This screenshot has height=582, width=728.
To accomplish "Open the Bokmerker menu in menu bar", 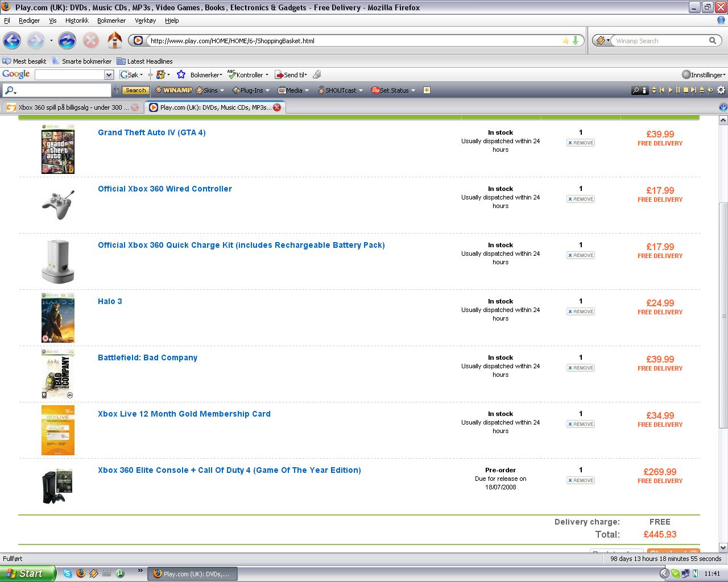I will pos(111,20).
